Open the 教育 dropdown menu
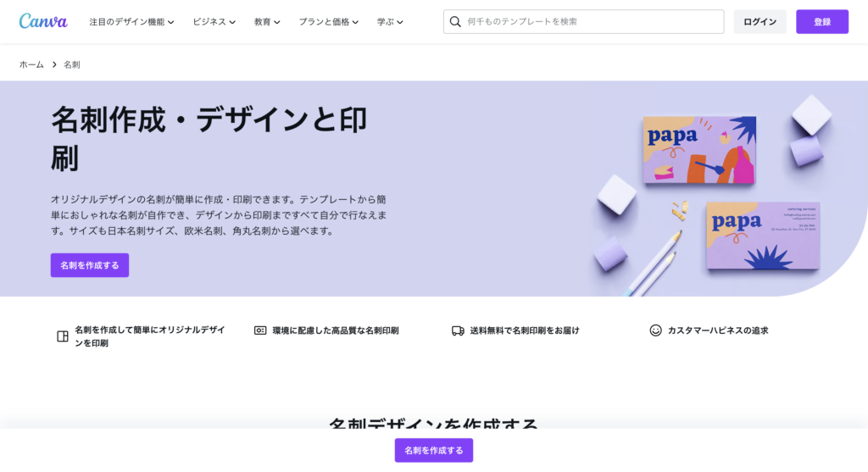This screenshot has width=868, height=472. tap(267, 21)
